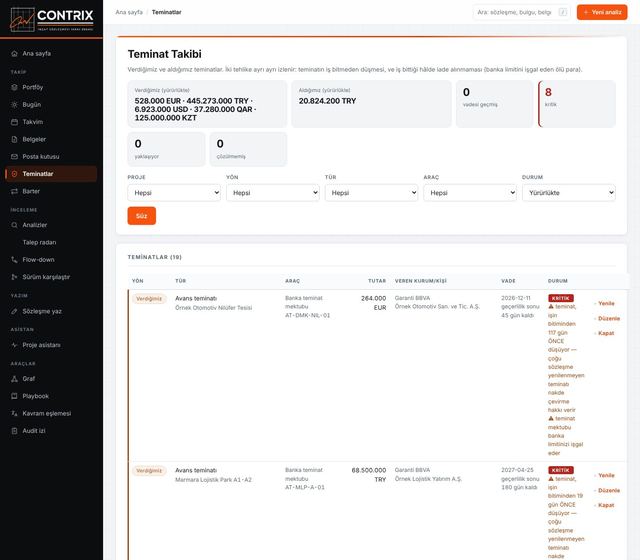
Task: Click Kapat for the 264.000 EUR teminat
Action: [x=606, y=333]
